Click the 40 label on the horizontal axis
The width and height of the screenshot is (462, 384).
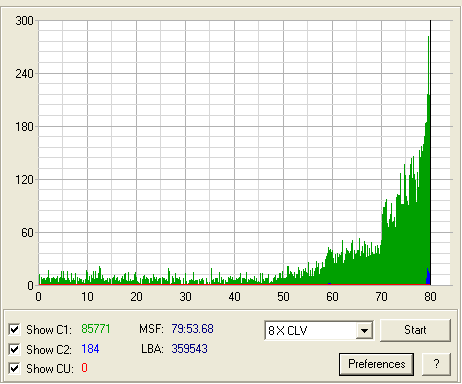pyautogui.click(x=234, y=297)
